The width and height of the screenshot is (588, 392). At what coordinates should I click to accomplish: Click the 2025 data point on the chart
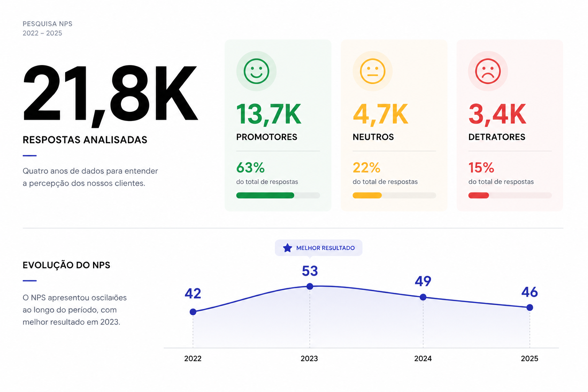[530, 307]
